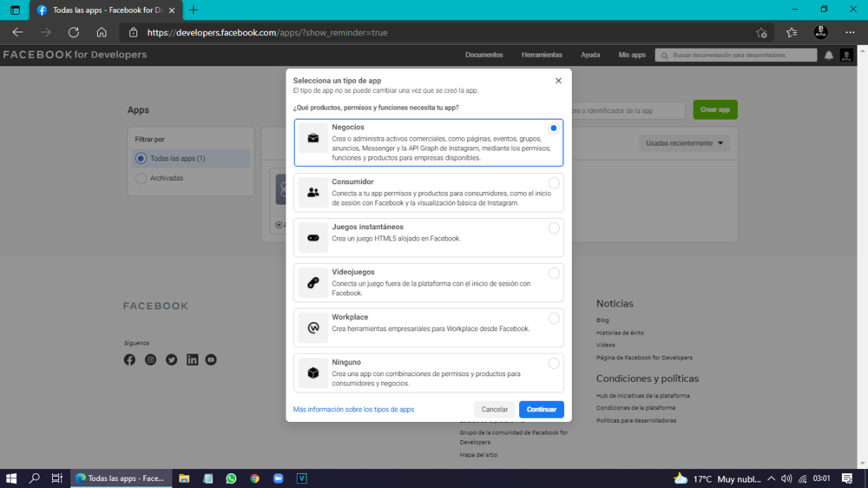Open Más información sobre los tipos de apps
868x488 pixels.
(x=353, y=409)
